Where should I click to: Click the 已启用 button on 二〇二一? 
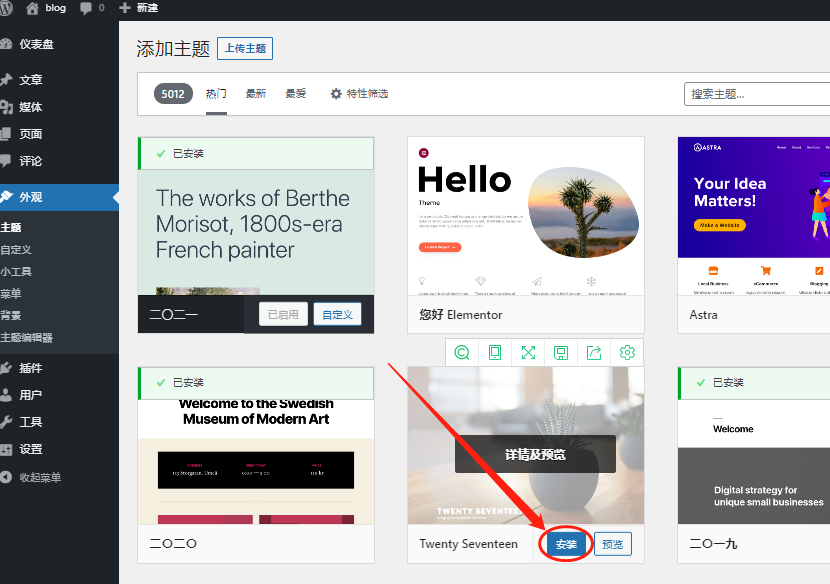click(283, 315)
